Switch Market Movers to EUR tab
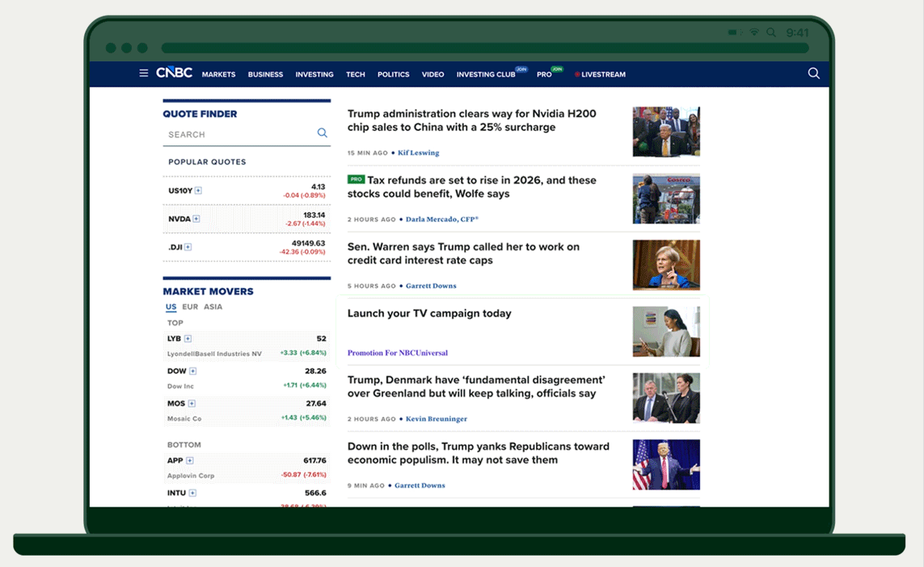 [190, 307]
